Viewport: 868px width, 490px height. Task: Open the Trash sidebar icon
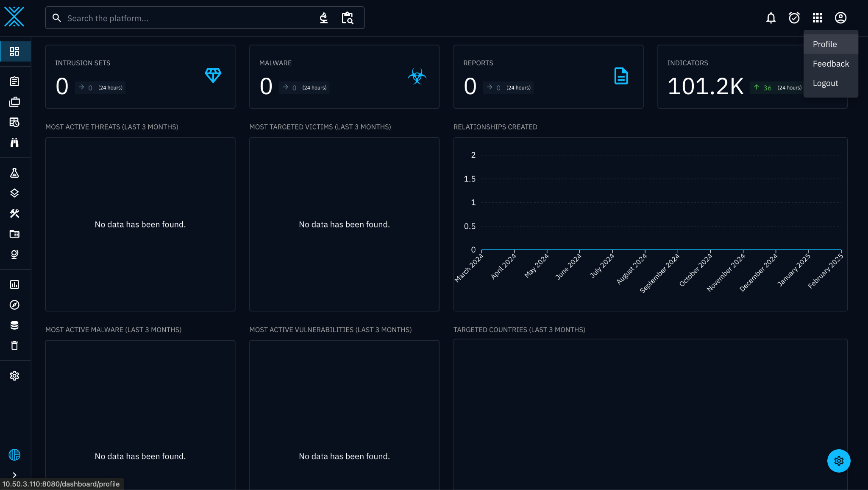(x=15, y=345)
